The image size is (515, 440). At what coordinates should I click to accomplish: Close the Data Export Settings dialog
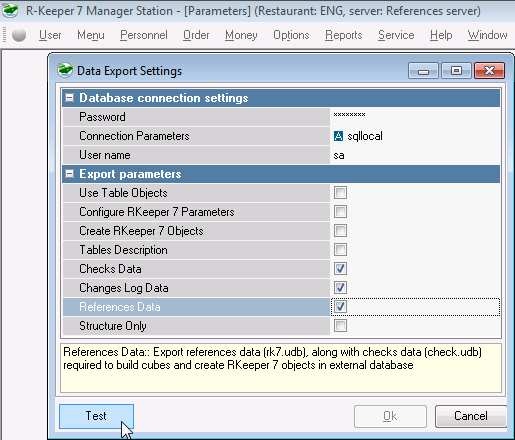click(489, 71)
